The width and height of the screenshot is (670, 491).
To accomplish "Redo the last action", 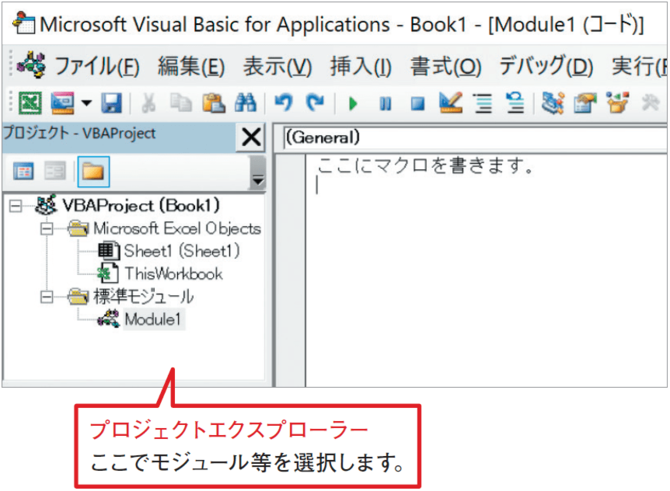I will click(316, 103).
